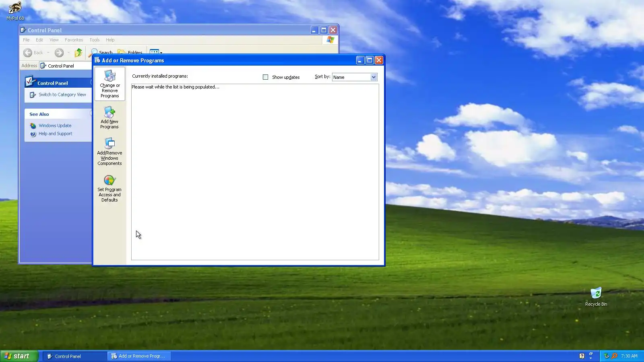Image resolution: width=644 pixels, height=362 pixels.
Task: Click the orange magnifier tray icon
Action: tap(614, 356)
